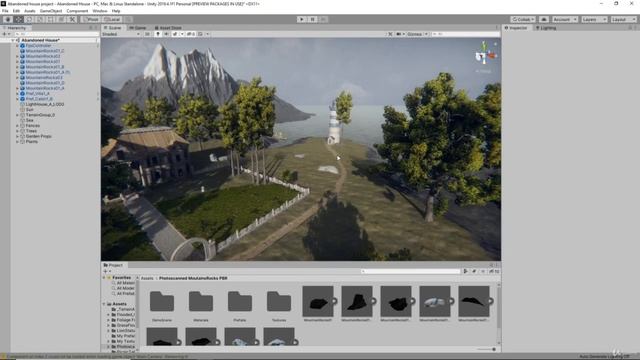This screenshot has width=640, height=360.
Task: Switch to the Game tab
Action: pyautogui.click(x=138, y=28)
